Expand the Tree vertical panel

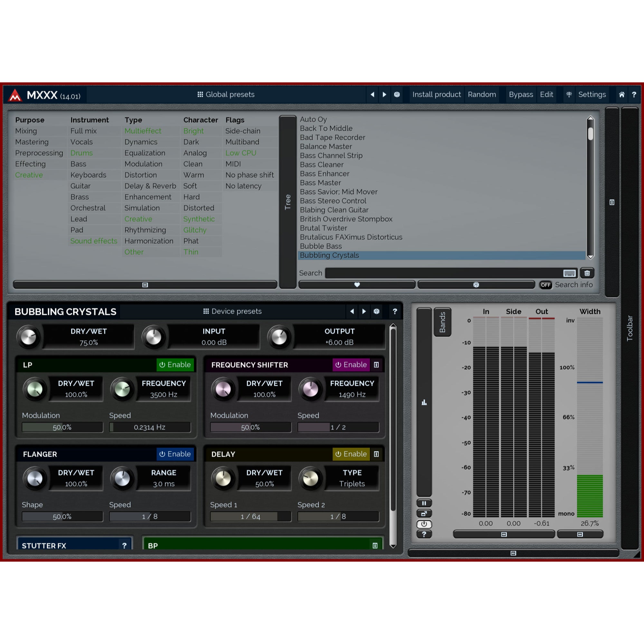tap(288, 202)
